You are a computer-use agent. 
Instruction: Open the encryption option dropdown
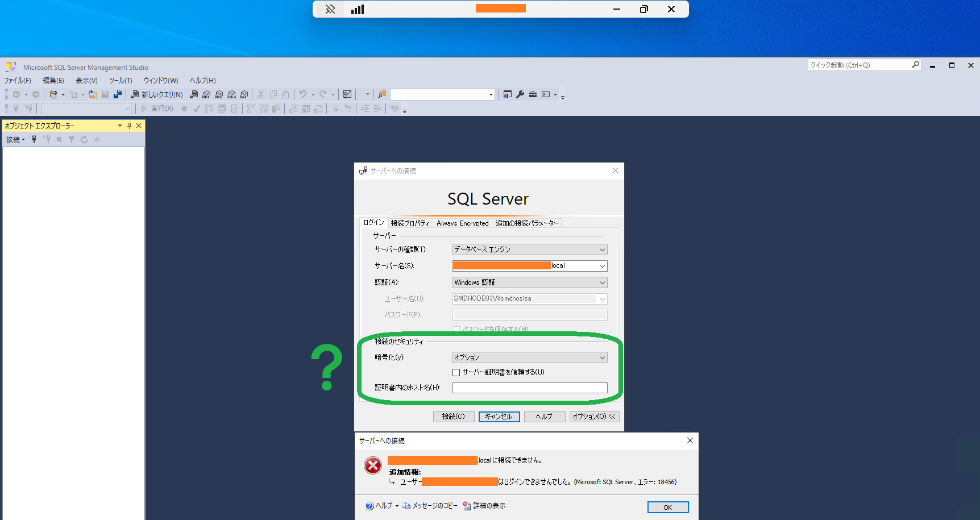click(603, 357)
